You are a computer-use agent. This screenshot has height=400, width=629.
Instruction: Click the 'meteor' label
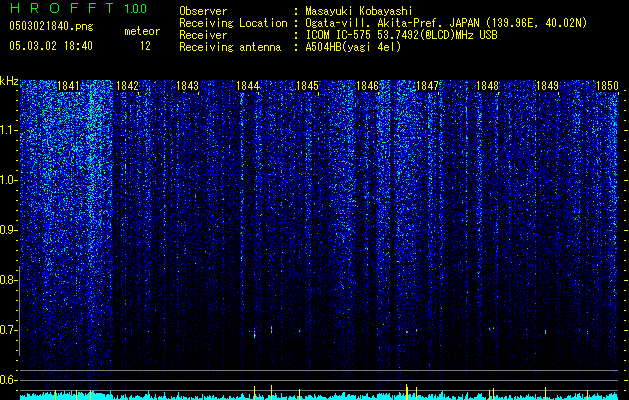tap(142, 31)
